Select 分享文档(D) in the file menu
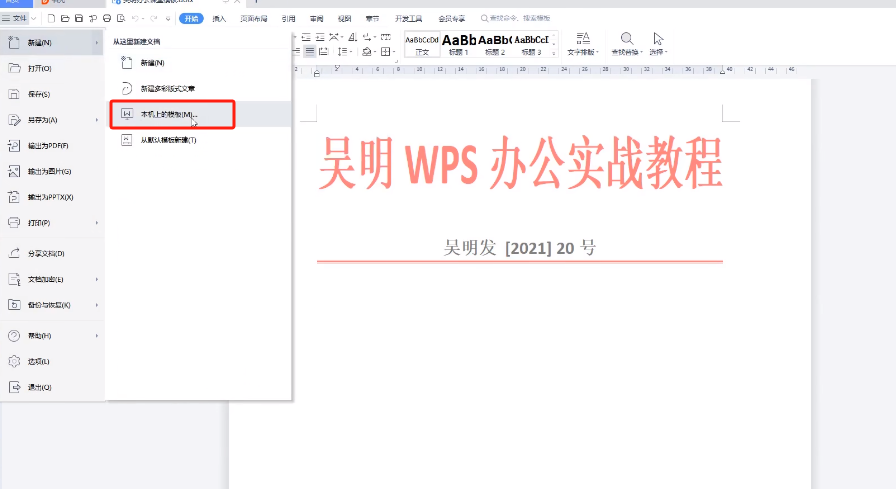 51,253
